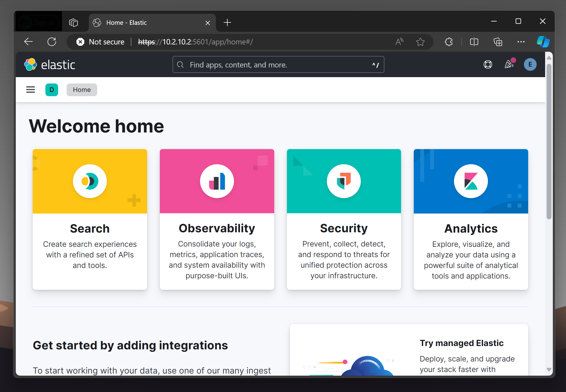Open the Copilot sidebar icon
566x392 pixels.
543,42
